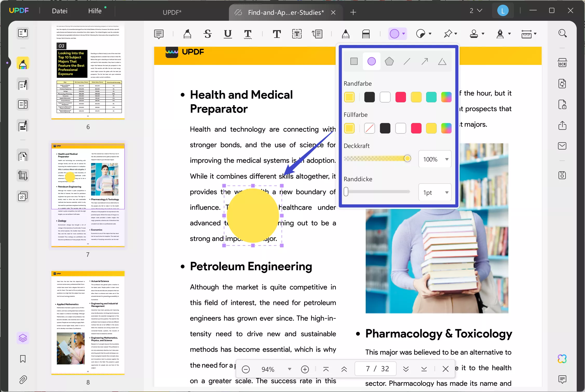This screenshot has height=392, width=585.
Task: Start OCR from the right sidebar
Action: (562, 62)
